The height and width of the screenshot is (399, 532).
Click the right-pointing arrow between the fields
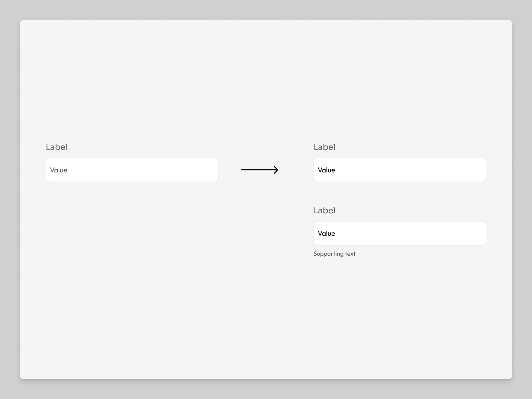click(259, 170)
